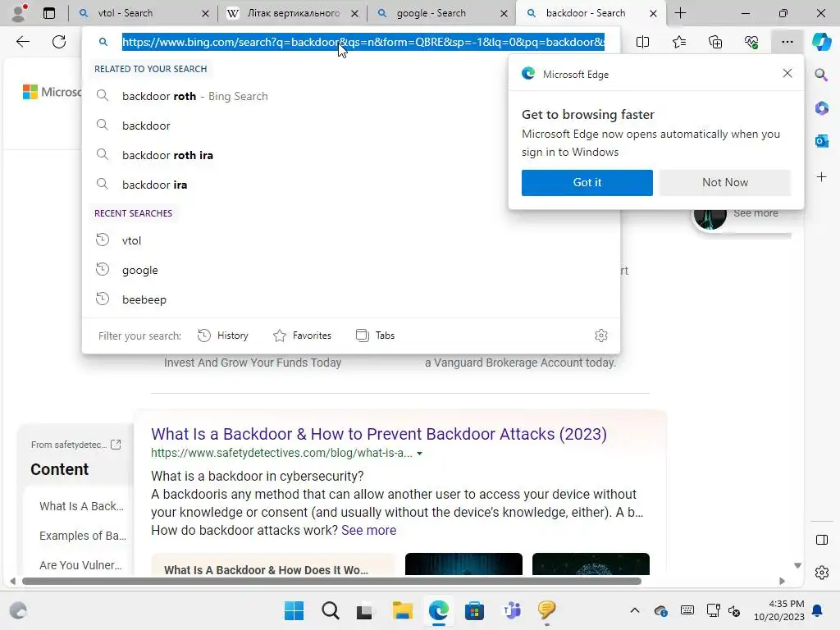Screen dimensions: 840x630
Task: Open Collections icon in toolbar
Action: click(715, 42)
